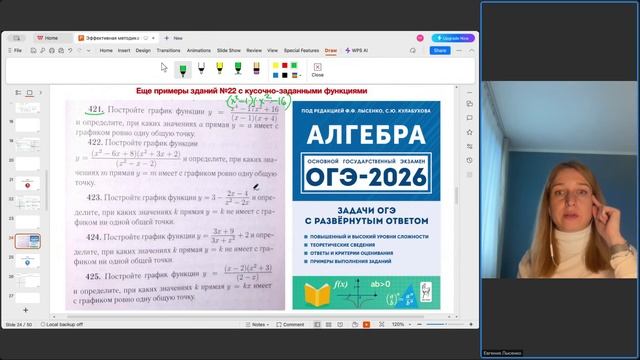Switch to outline view in slide panel
Viewport: 640px width, 360px height.
point(18,93)
